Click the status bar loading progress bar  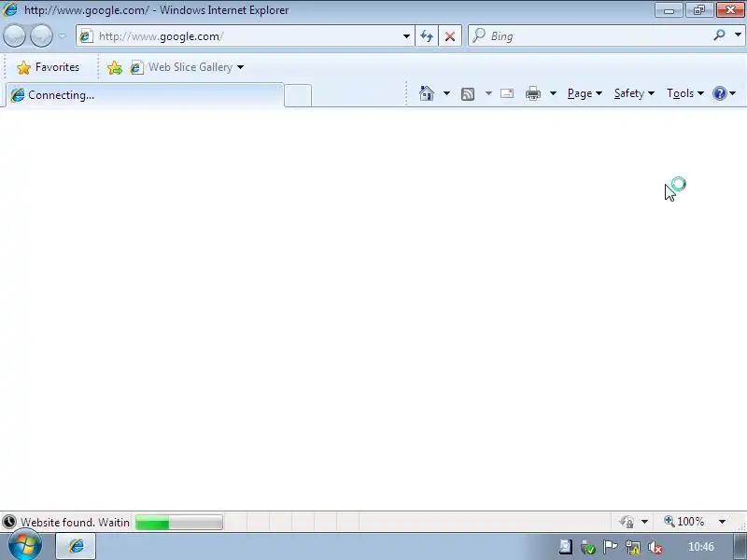click(x=179, y=523)
